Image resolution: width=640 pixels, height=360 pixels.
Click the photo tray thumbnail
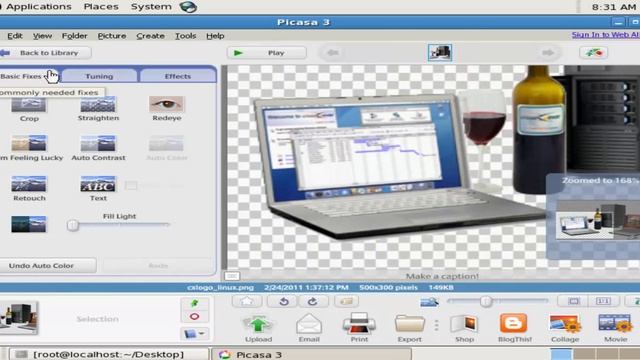click(x=19, y=318)
